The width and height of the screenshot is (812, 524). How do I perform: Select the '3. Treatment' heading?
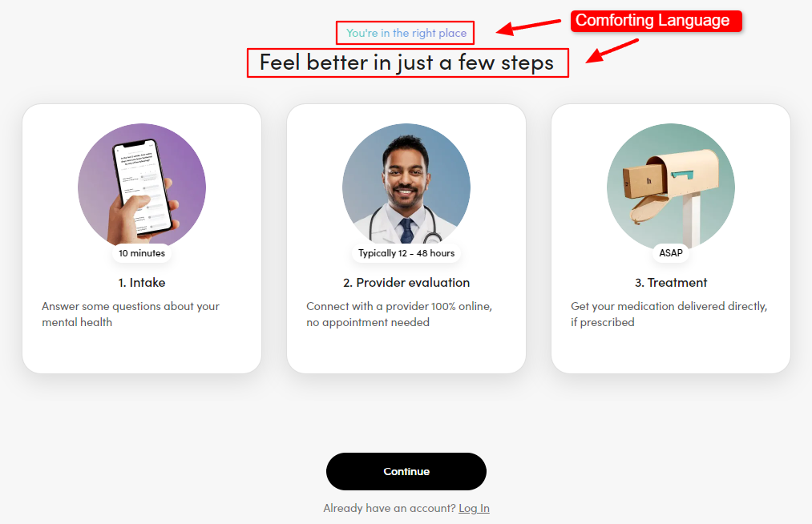pos(671,283)
